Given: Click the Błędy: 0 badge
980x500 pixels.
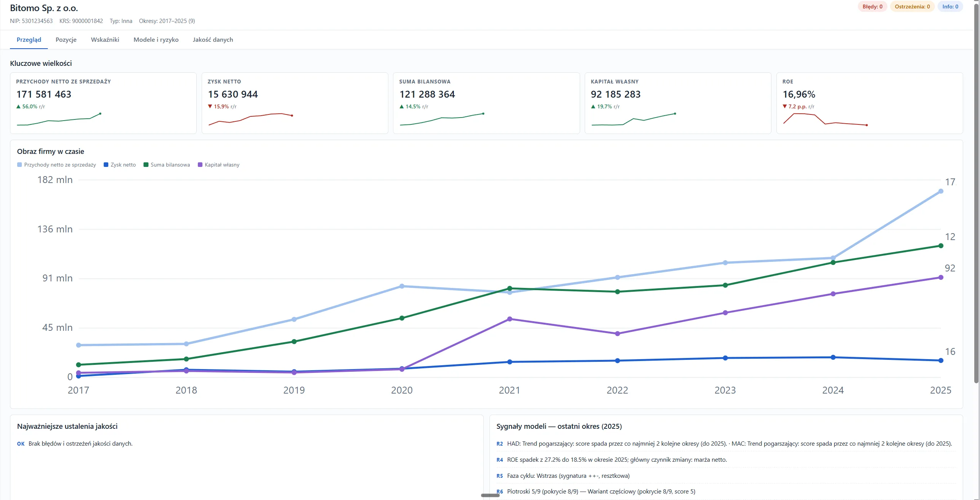Looking at the screenshot, I should [872, 7].
